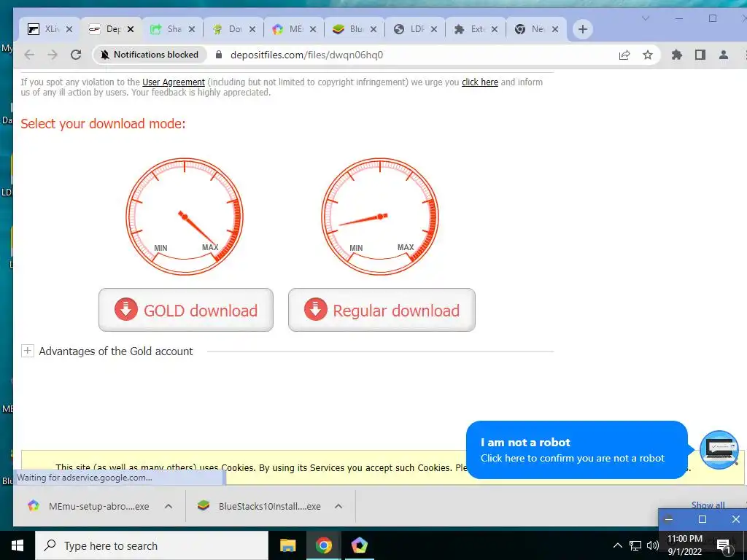Click the Regular speedometer gauge

coord(380,217)
